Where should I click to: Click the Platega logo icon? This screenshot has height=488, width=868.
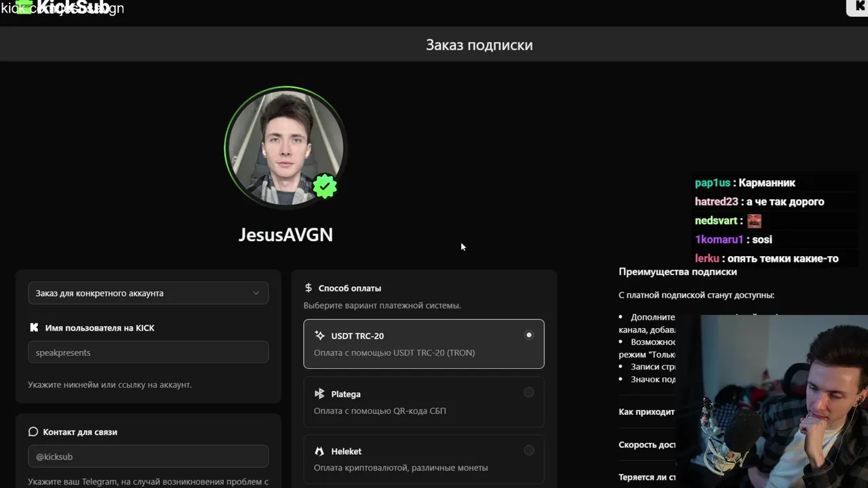pyautogui.click(x=319, y=394)
